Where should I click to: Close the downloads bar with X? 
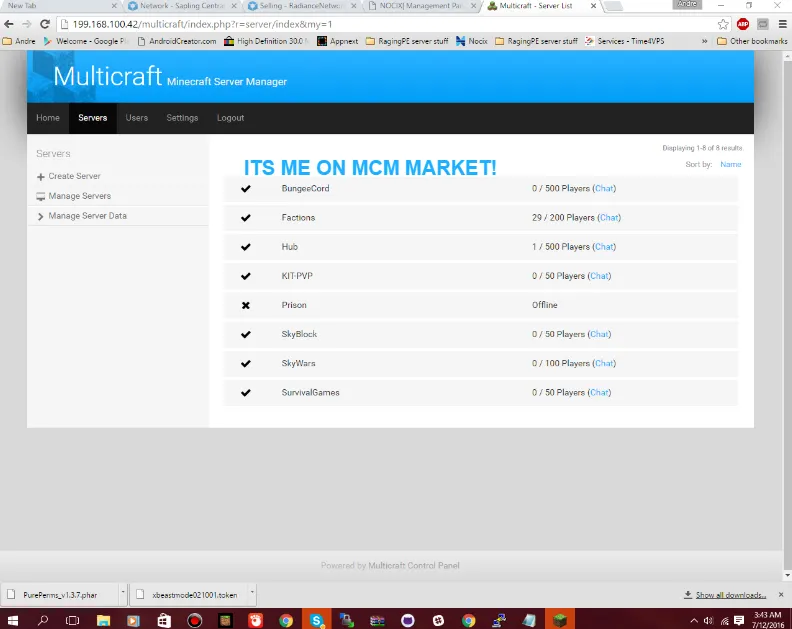(x=781, y=595)
